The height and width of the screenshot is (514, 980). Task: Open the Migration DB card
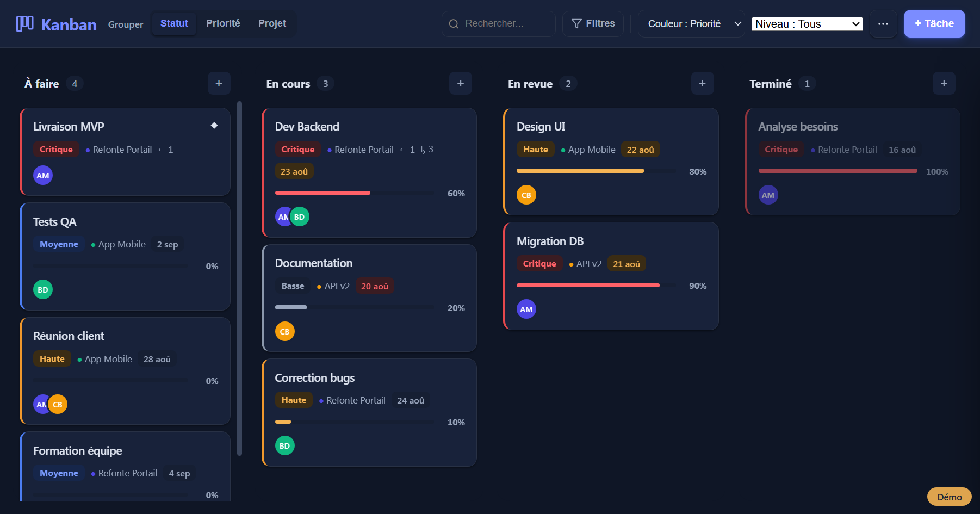(x=611, y=276)
